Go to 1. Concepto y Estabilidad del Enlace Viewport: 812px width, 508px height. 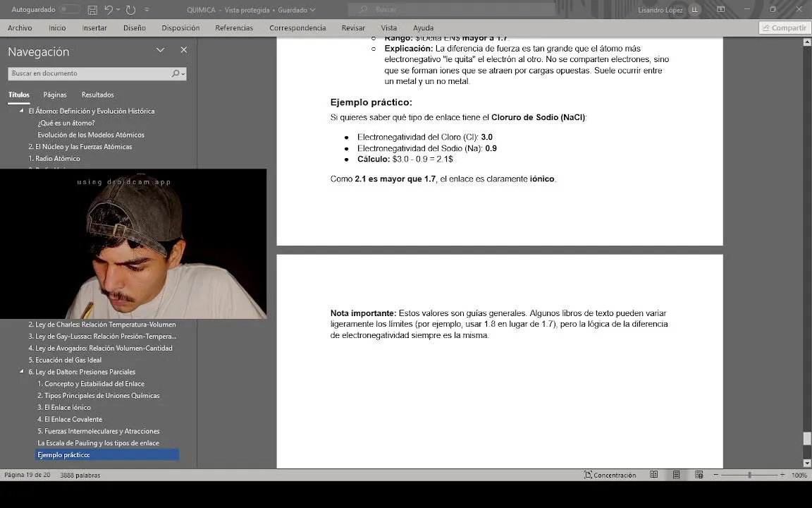coord(91,384)
